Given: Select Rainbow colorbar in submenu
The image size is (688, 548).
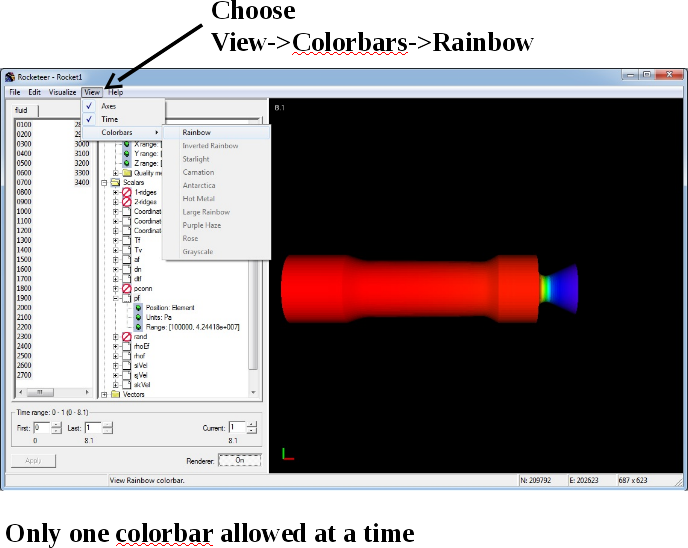Looking at the screenshot, I should 217,133.
